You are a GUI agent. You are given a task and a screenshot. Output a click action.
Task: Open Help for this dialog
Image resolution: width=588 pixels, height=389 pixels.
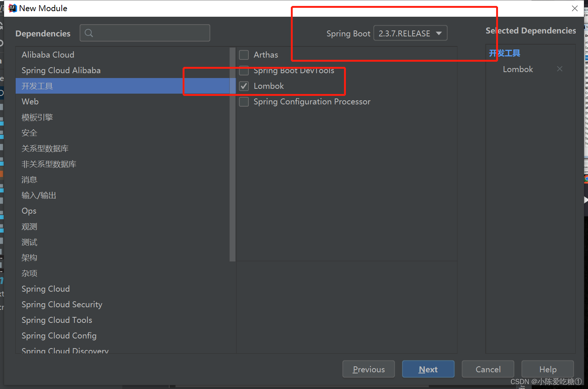tap(547, 369)
